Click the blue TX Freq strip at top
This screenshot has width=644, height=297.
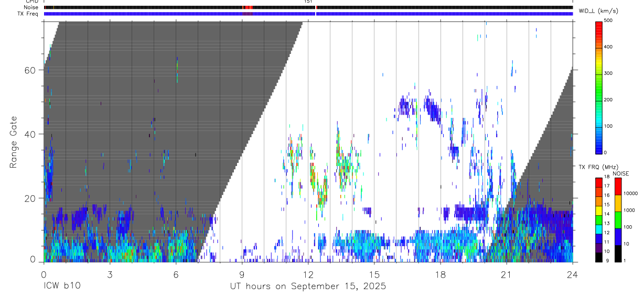coord(308,14)
